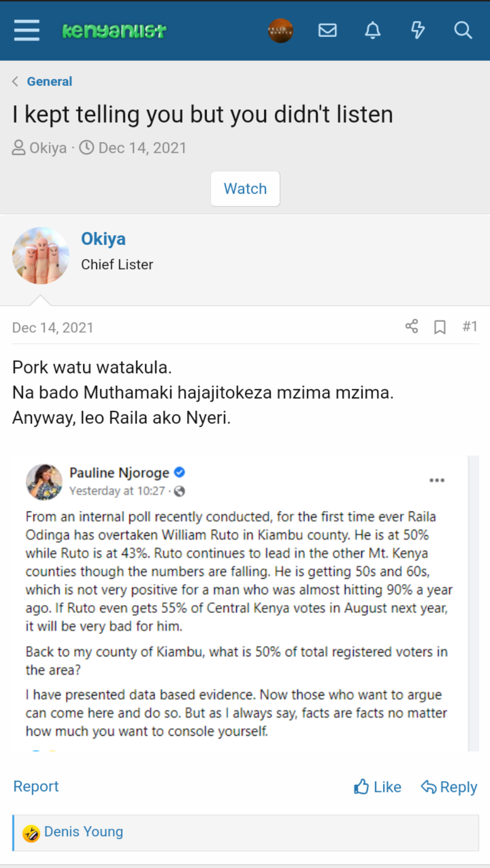Open the inbox envelope icon
Screen dimensions: 490x868
click(x=328, y=31)
